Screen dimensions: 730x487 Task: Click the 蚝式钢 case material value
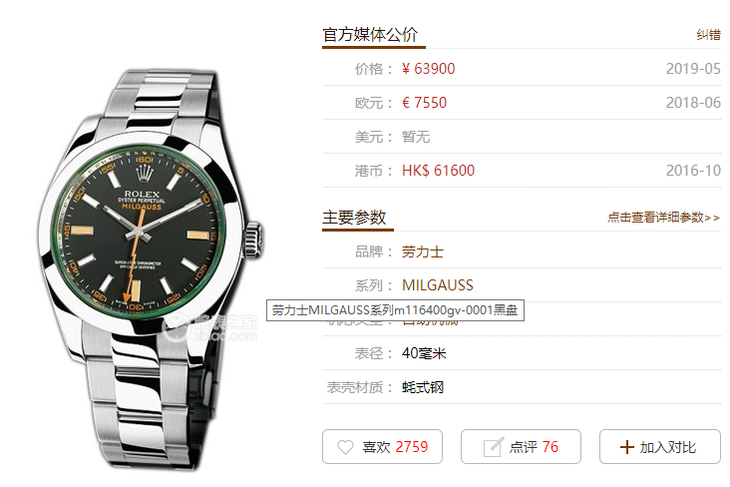click(422, 387)
